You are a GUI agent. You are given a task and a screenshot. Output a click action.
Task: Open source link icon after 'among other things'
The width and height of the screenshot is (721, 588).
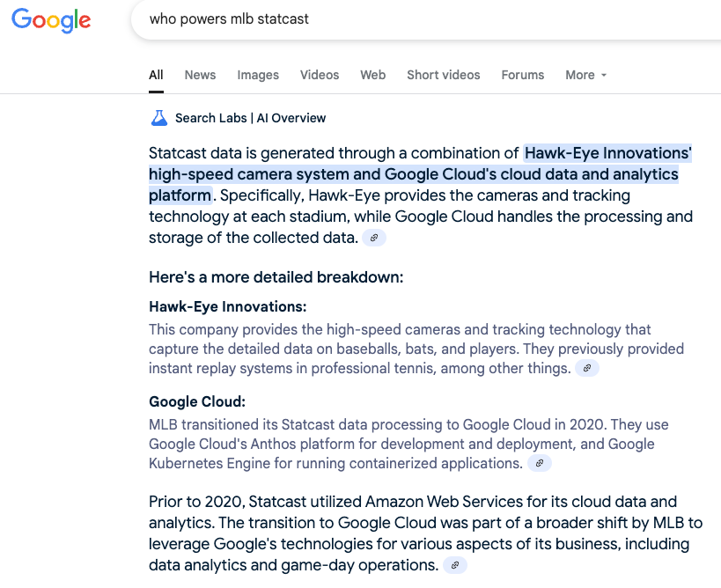tap(586, 368)
